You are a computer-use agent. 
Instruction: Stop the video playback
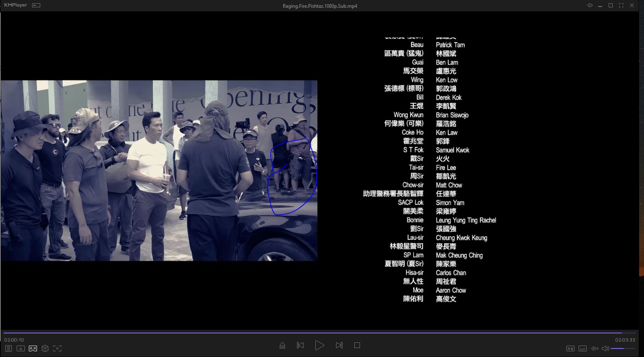357,345
